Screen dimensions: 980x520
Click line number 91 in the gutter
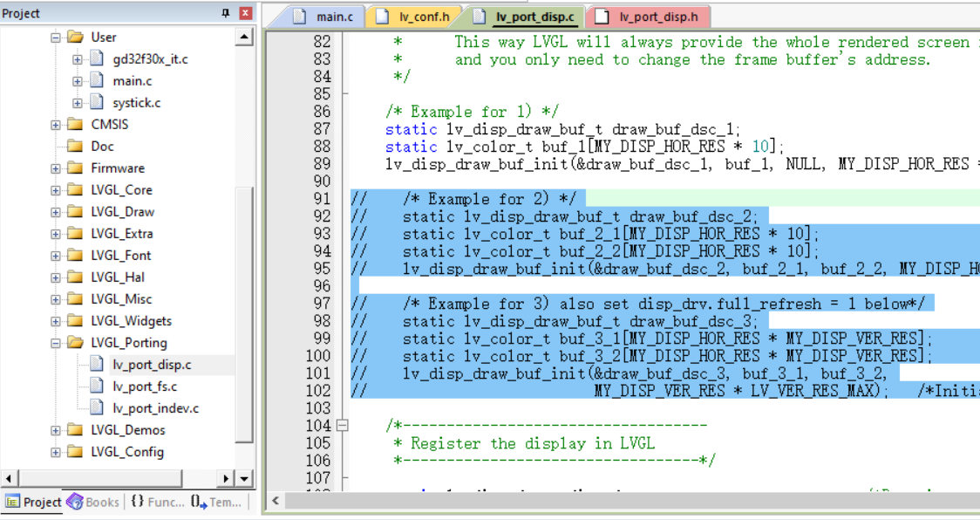click(x=322, y=199)
